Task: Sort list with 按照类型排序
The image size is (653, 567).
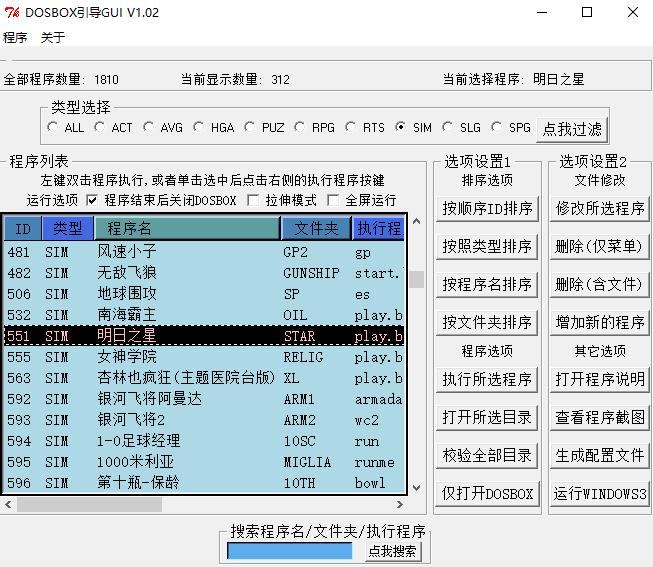Action: (x=487, y=246)
